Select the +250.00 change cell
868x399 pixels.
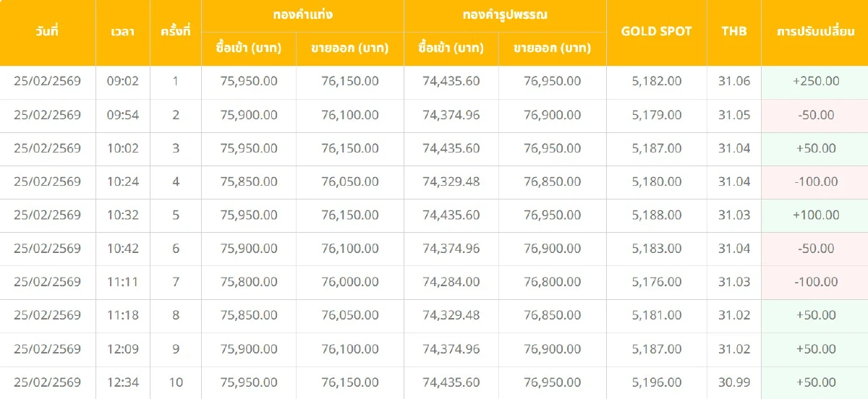816,81
